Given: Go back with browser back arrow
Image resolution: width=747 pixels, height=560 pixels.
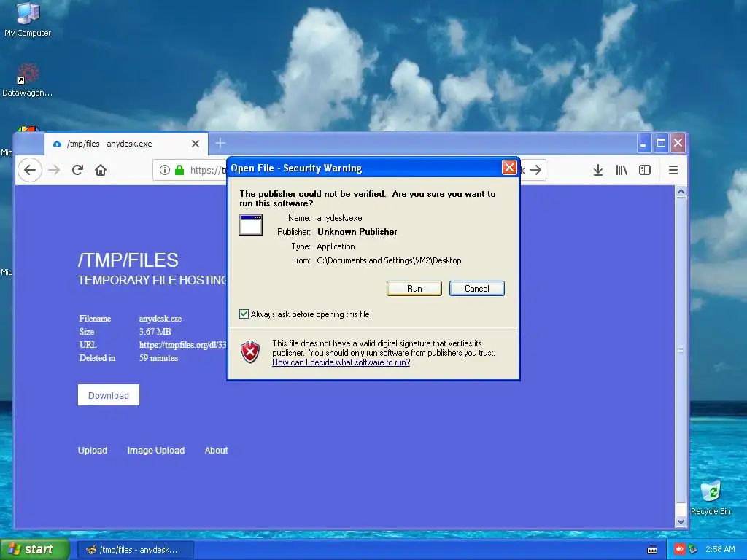Looking at the screenshot, I should click(29, 170).
